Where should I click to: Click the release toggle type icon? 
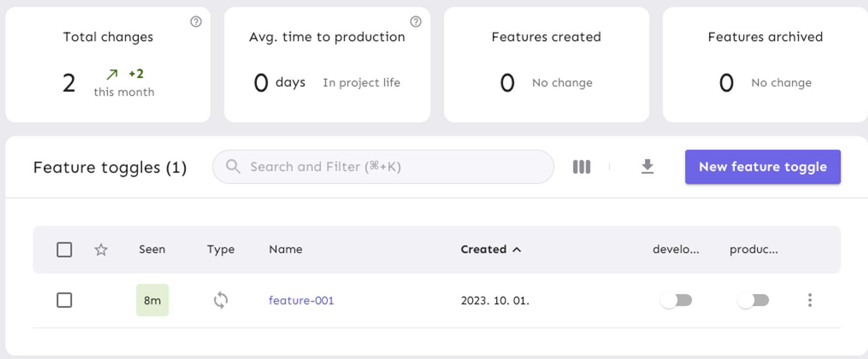tap(221, 300)
